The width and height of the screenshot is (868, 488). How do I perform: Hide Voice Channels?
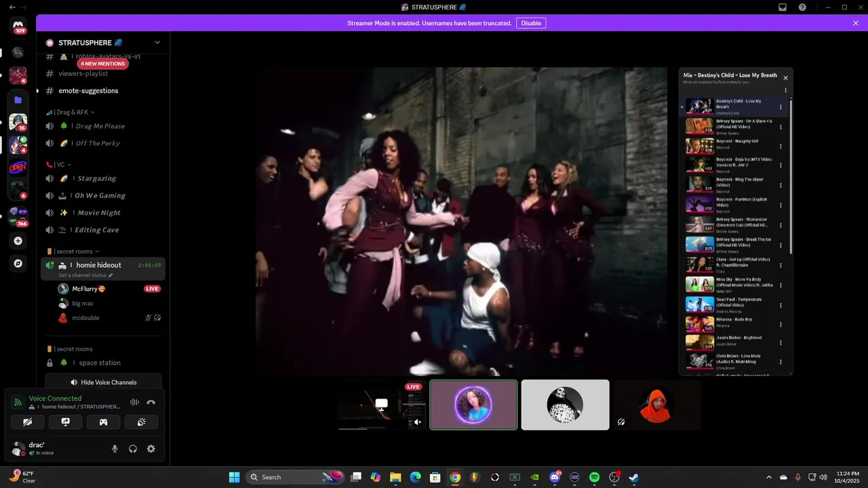coord(104,382)
